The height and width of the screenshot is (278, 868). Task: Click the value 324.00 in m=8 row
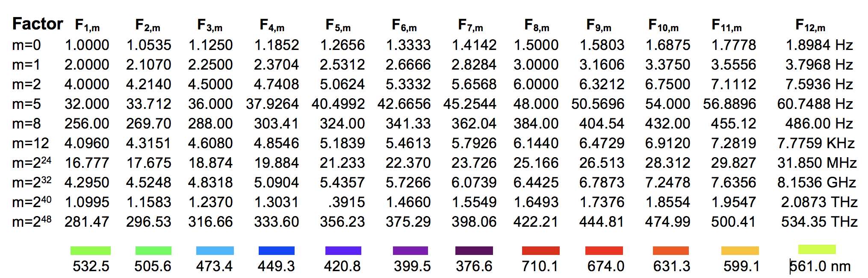(x=342, y=123)
